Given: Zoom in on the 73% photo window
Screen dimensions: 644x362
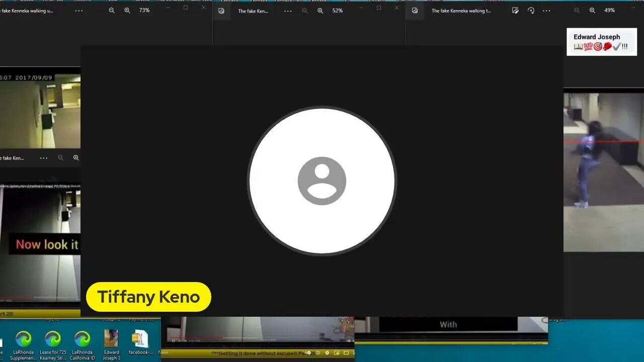Looking at the screenshot, I should [127, 11].
